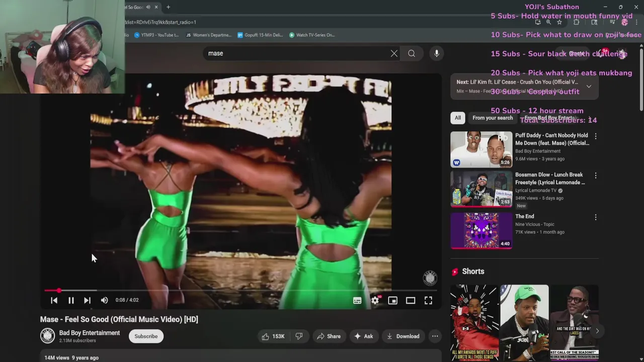
Task: Seek on the red video progress bar
Action: point(240,291)
